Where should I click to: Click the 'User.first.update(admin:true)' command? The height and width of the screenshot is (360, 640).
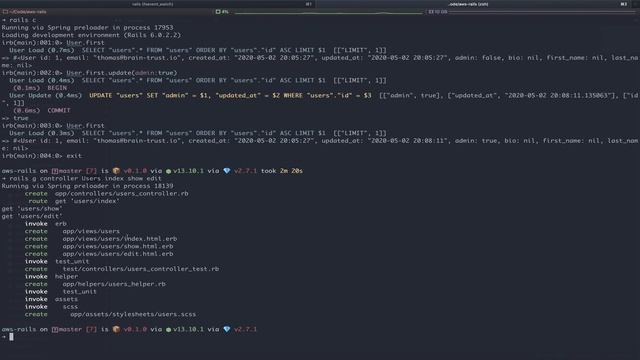pos(122,73)
